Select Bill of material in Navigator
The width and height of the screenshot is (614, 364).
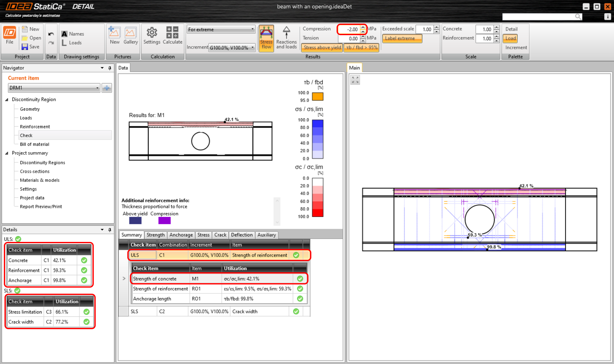(35, 144)
